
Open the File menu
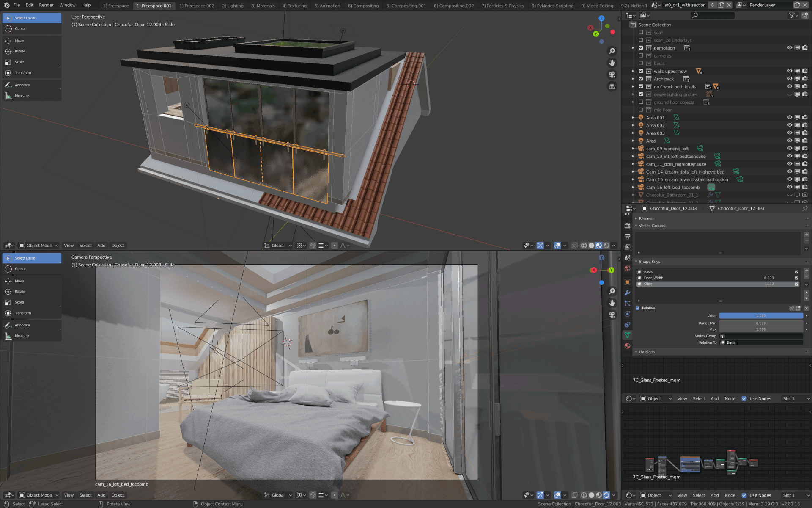tap(16, 5)
